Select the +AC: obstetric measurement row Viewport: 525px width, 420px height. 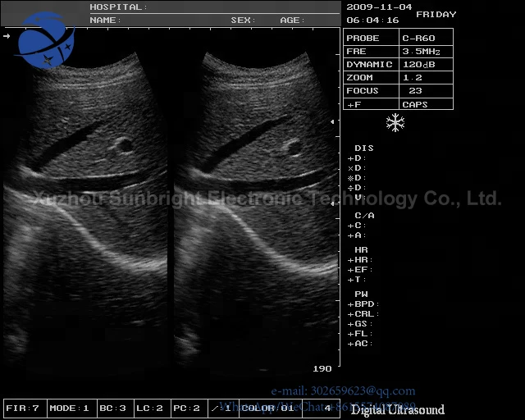pos(360,344)
